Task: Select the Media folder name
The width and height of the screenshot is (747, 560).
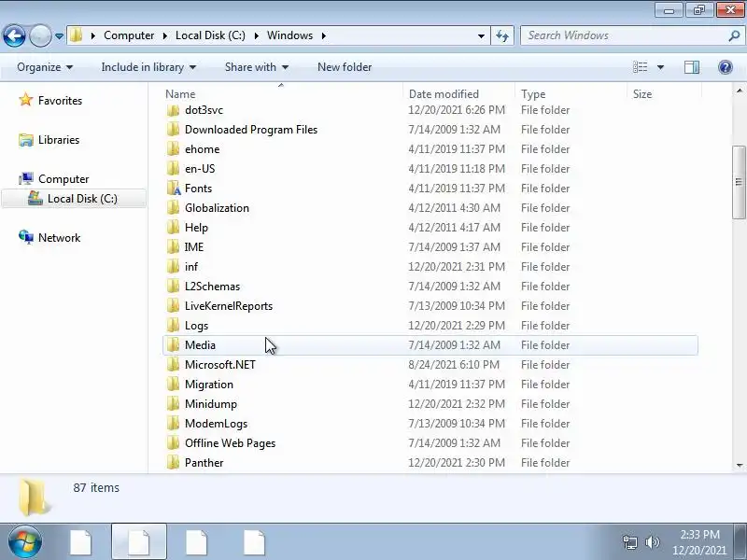Action: 200,345
